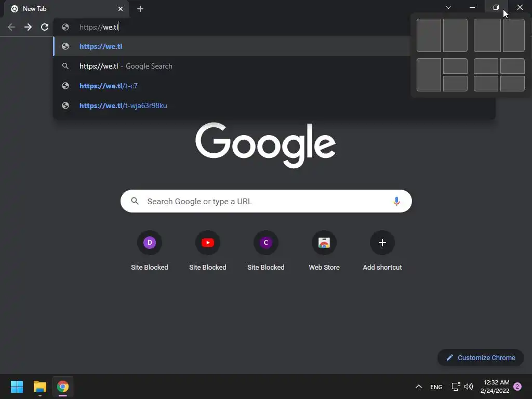Click the Google logo
This screenshot has width=532, height=399.
click(265, 145)
